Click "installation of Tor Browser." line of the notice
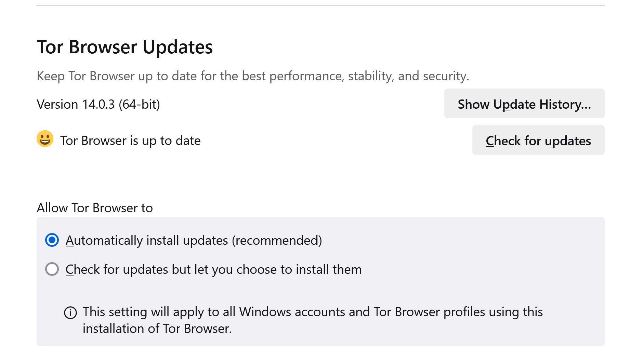The height and width of the screenshot is (364, 631). pyautogui.click(x=157, y=329)
